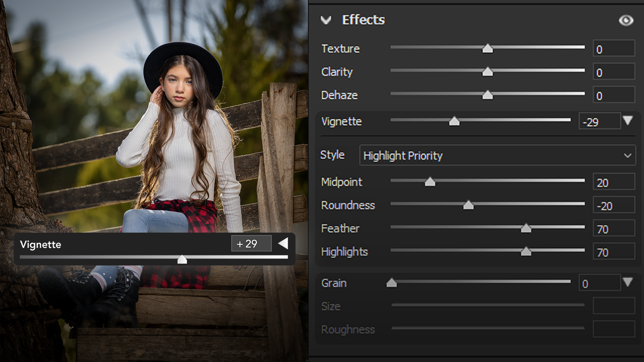Click the Midpoint slider handle
The image size is (644, 362).
click(x=430, y=182)
